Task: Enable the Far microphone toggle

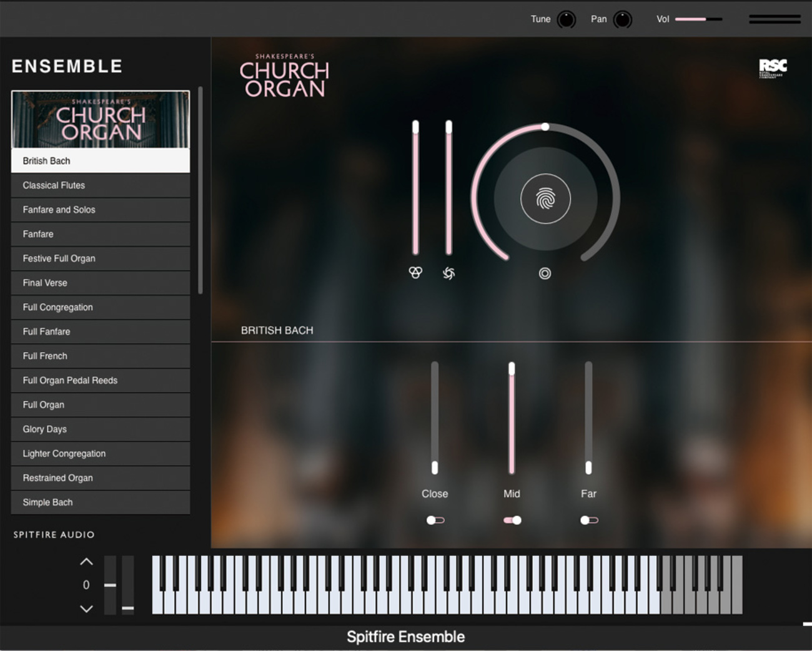Action: click(x=588, y=520)
